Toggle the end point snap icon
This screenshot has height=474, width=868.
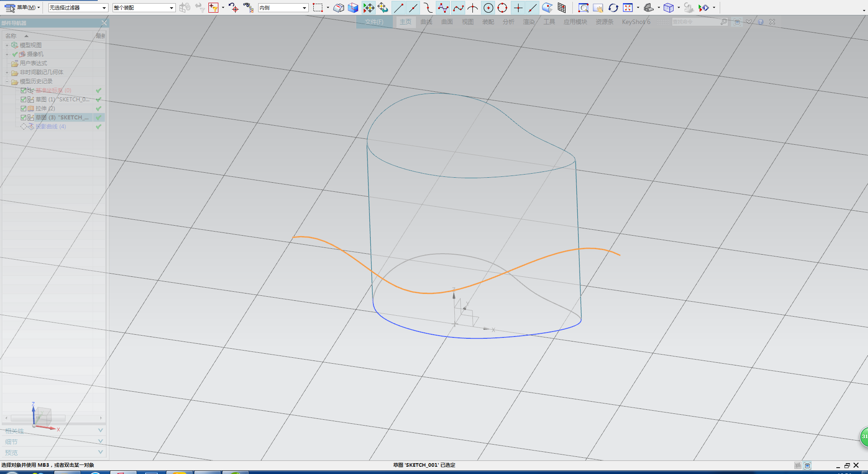[x=399, y=8]
